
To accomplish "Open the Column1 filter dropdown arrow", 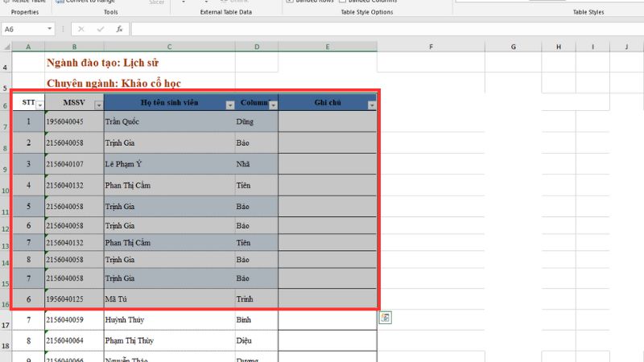I will coord(273,105).
